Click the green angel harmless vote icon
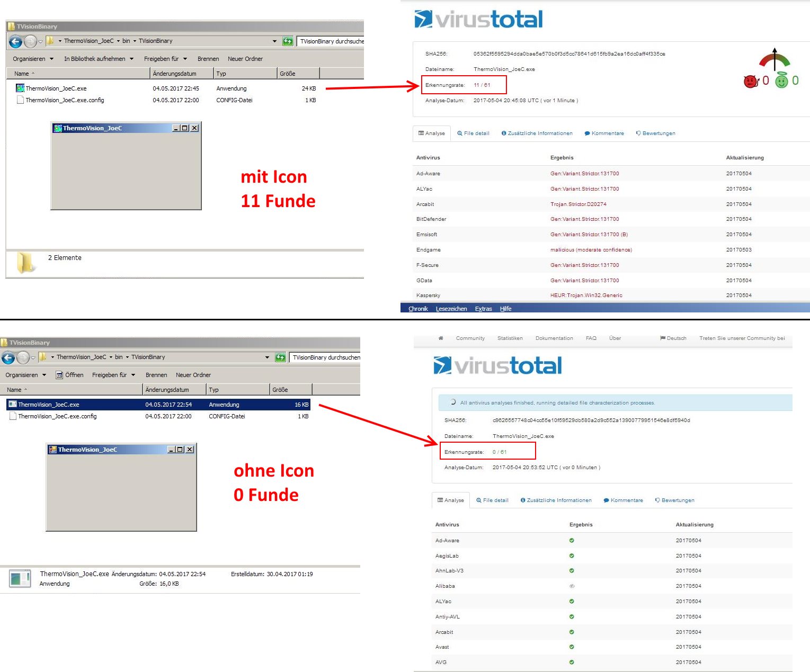810x672 pixels. (781, 80)
